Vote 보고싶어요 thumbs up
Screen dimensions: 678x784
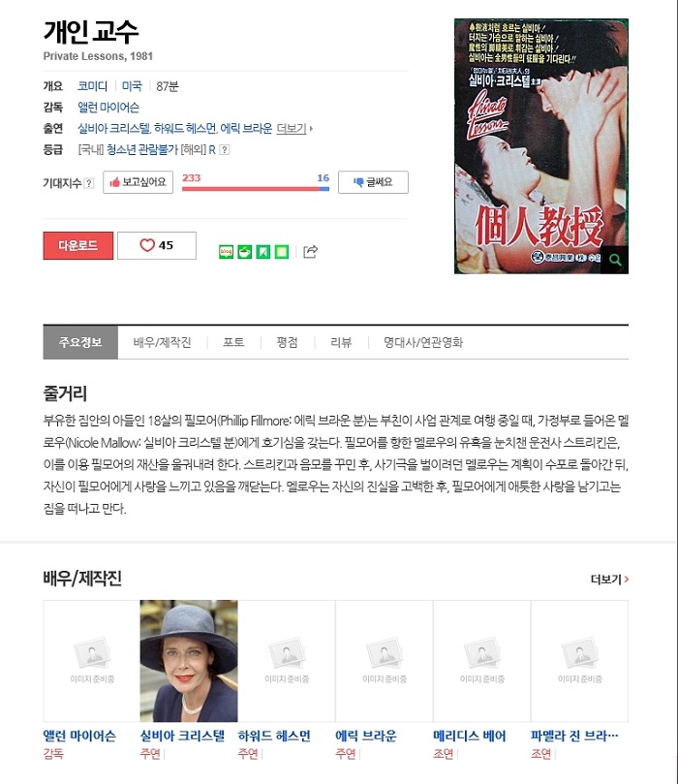coord(138,182)
